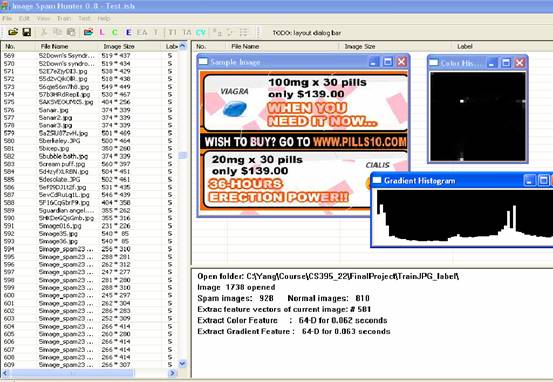Image resolution: width=553 pixels, height=382 pixels.
Task: Click left list scroll up arrow
Action: tap(183, 46)
